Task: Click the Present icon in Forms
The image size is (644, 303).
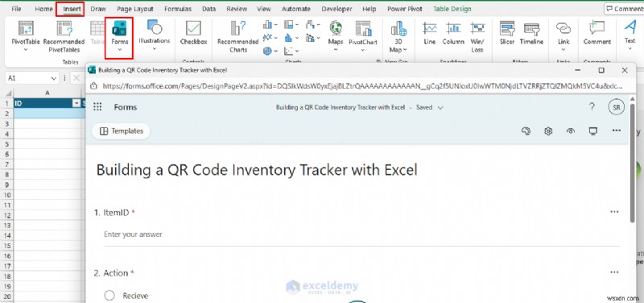Action: click(x=592, y=131)
